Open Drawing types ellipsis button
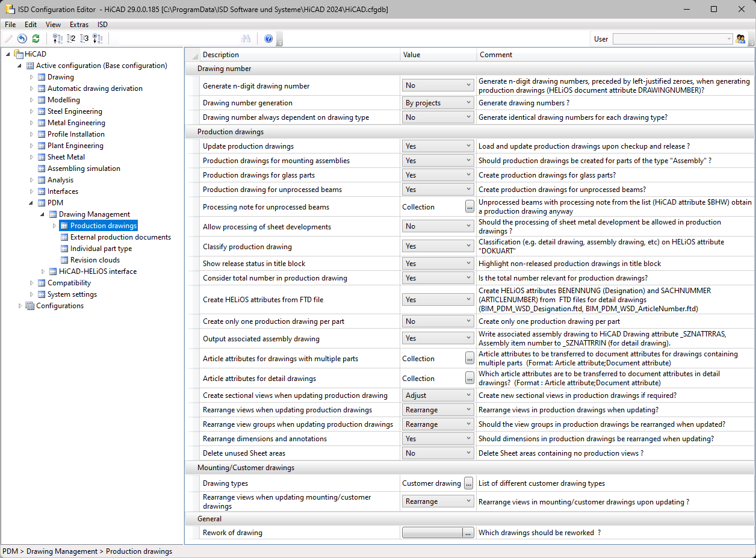This screenshot has width=756, height=558. (x=469, y=483)
